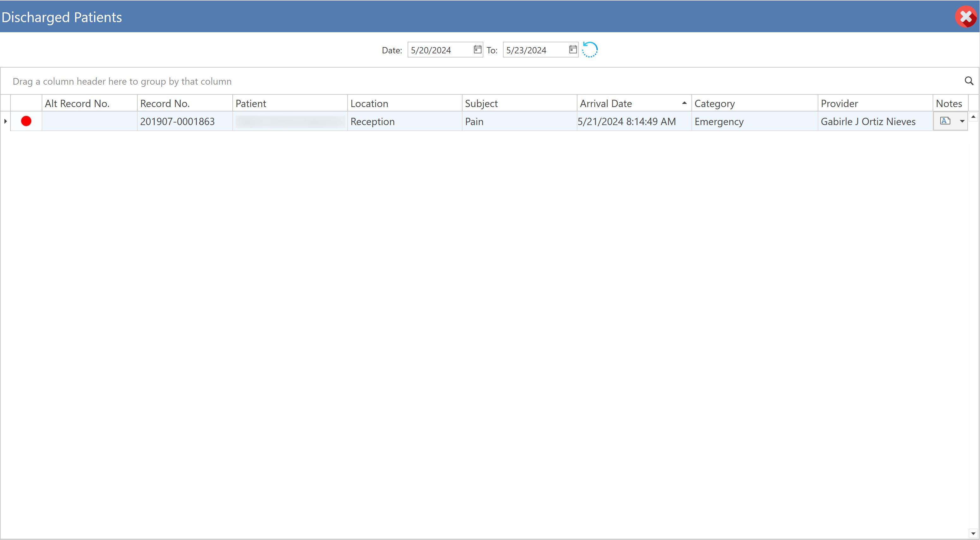This screenshot has height=540, width=980.
Task: Click the red status dot in row
Action: (x=26, y=121)
